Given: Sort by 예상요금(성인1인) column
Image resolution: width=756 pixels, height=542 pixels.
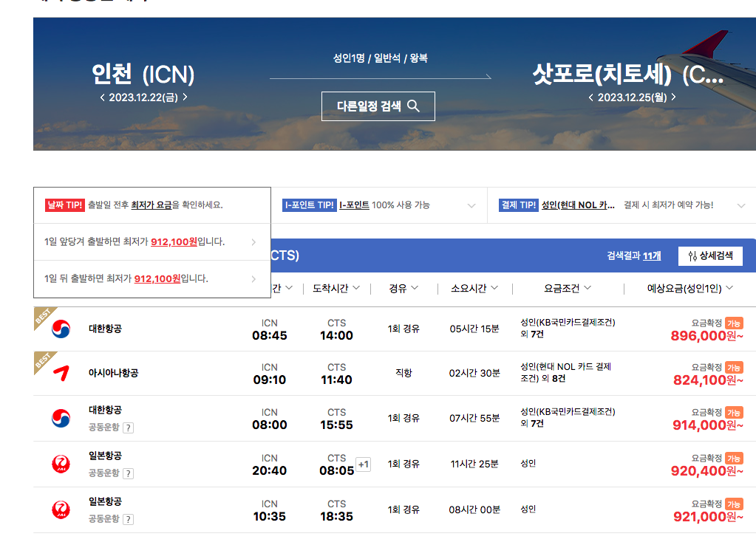Looking at the screenshot, I should tap(689, 288).
